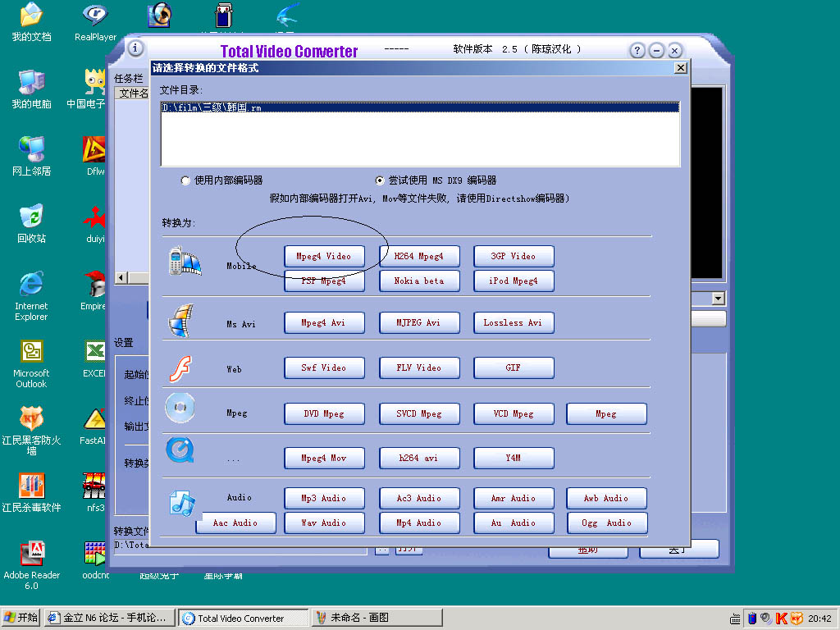Open the Adobe Reader 6.0 desktop icon
Image resolution: width=840 pixels, height=630 pixels.
(32, 566)
